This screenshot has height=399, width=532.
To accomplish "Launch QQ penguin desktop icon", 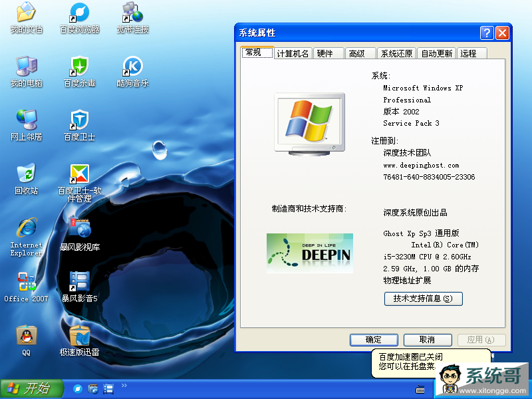I will pyautogui.click(x=26, y=340).
